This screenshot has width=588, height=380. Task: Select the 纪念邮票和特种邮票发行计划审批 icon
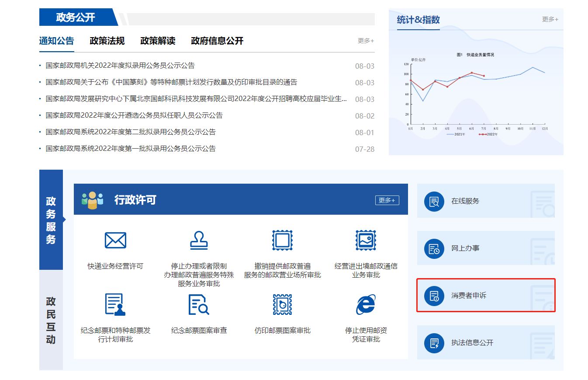tap(115, 303)
